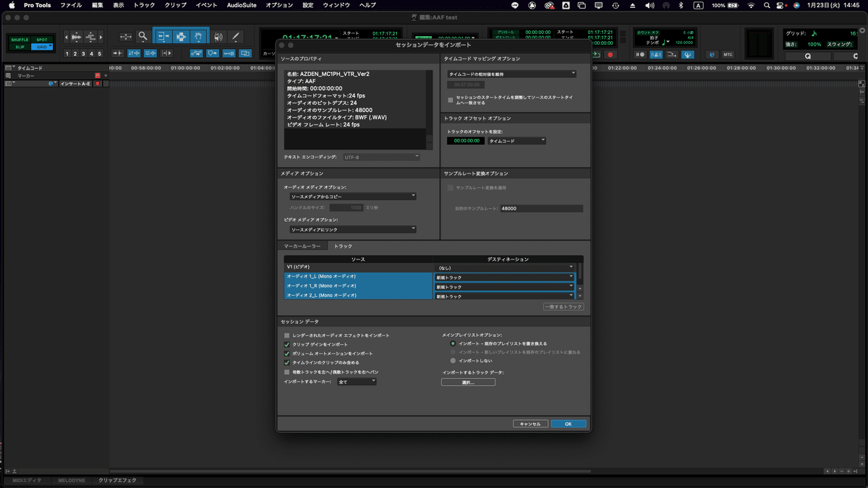This screenshot has height=488, width=868.
Task: Toggle Insertion Follows Playback icon
Action: [x=167, y=53]
